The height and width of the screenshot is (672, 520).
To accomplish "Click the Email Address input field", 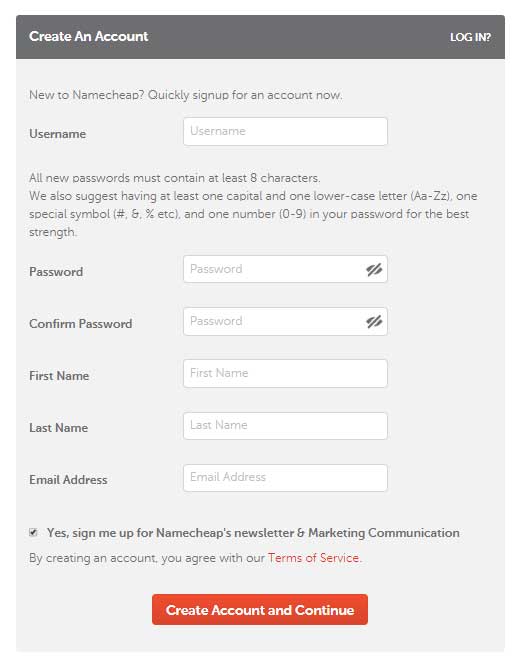I will (x=286, y=477).
